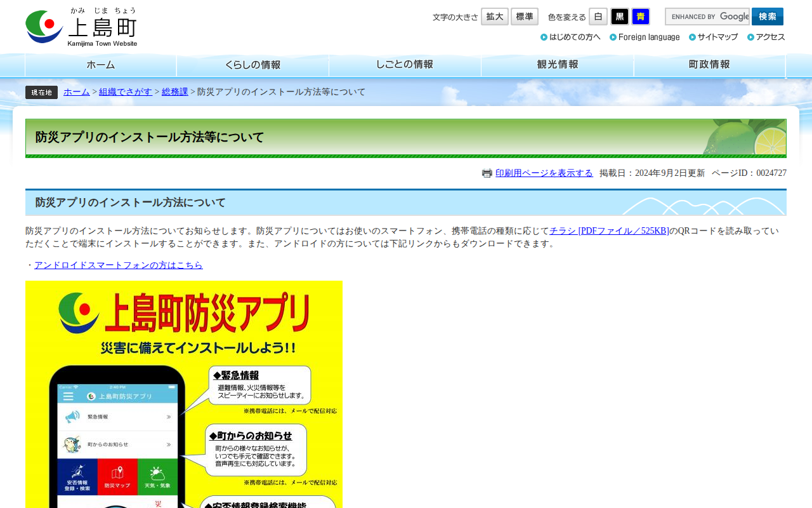
Task: Switch color scheme to blue (青)
Action: [641, 17]
